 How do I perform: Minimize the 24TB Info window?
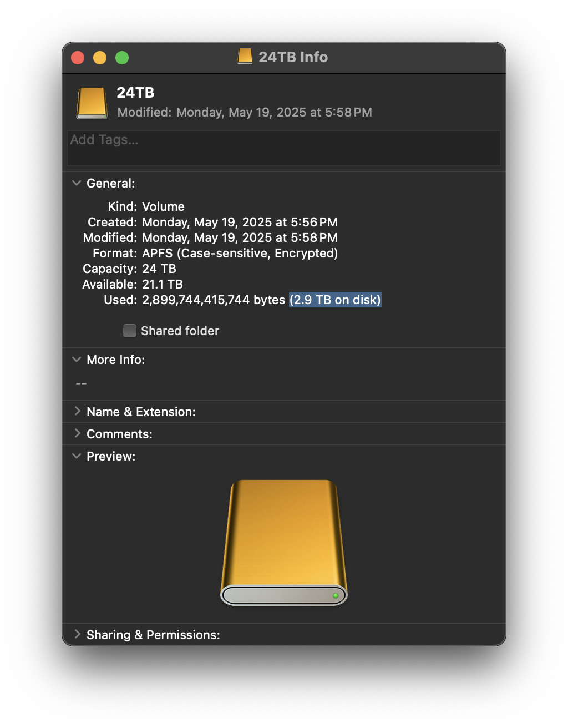point(100,58)
